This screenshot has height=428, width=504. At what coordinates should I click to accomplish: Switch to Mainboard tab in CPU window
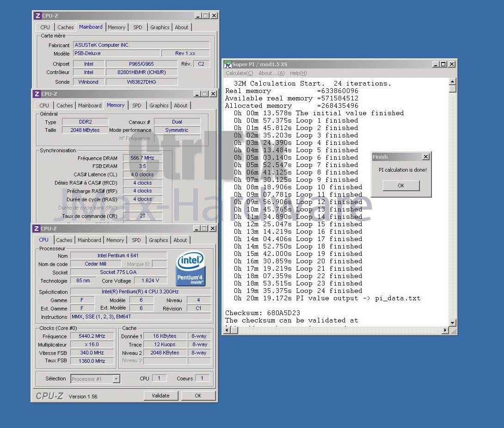coord(89,240)
